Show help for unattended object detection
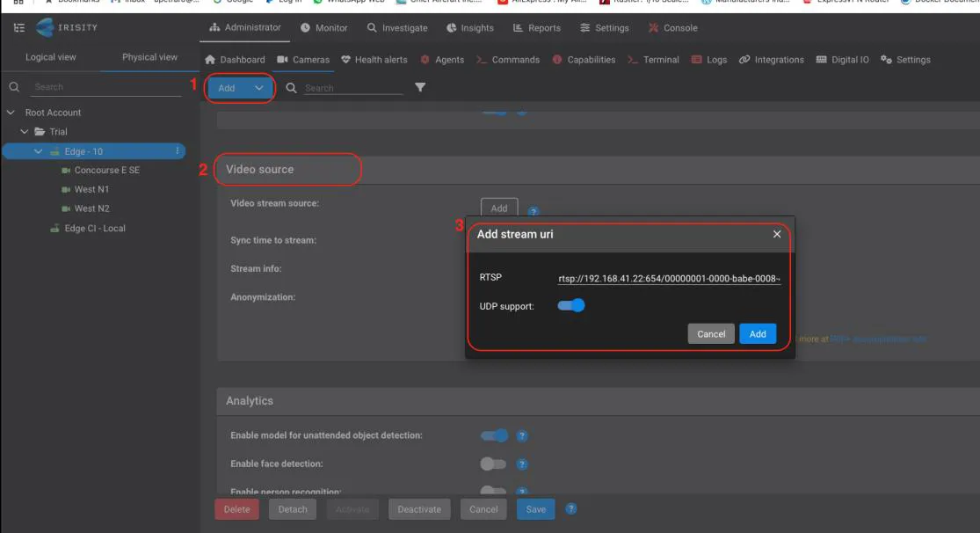The height and width of the screenshot is (533, 980). [522, 436]
